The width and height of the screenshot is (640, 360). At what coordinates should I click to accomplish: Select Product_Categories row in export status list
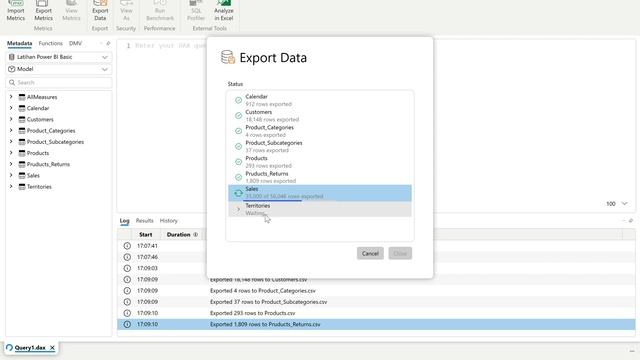pyautogui.click(x=320, y=131)
